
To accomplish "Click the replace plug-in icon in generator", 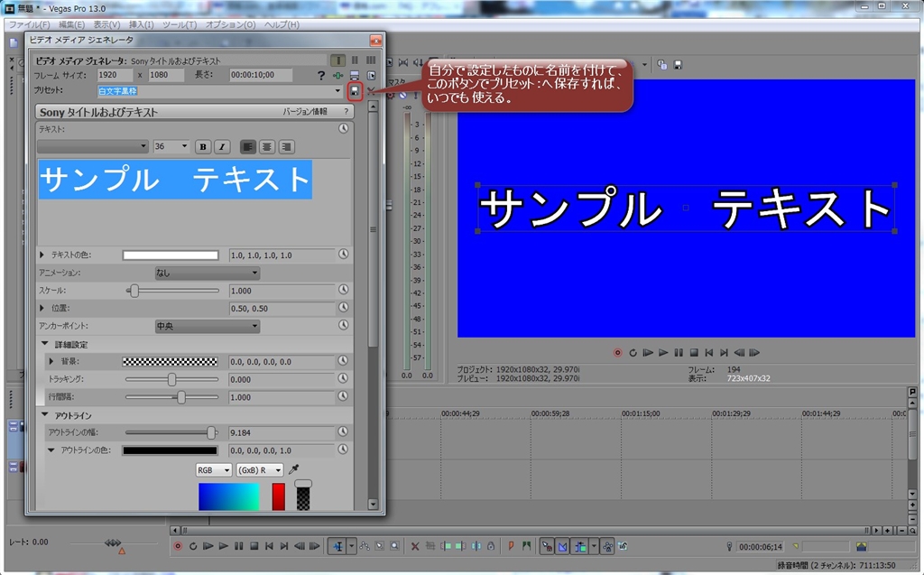I will click(371, 76).
